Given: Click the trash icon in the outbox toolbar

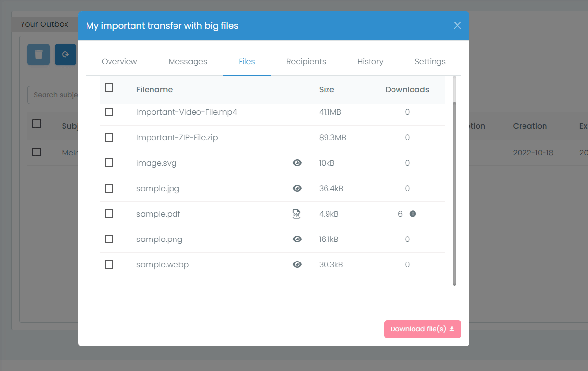Looking at the screenshot, I should [x=38, y=55].
